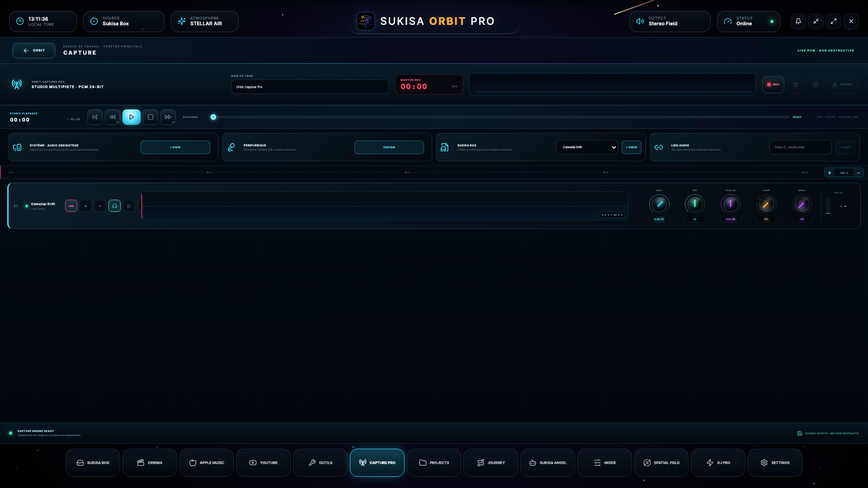Click the stop-recording circle icon

coord(816,84)
